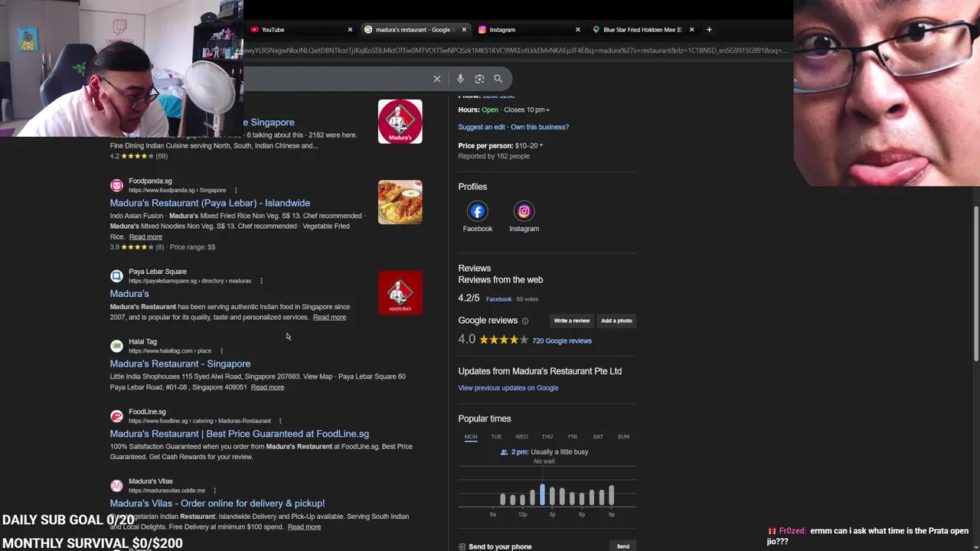The height and width of the screenshot is (551, 980).
Task: Click the Write a review button
Action: pos(572,321)
